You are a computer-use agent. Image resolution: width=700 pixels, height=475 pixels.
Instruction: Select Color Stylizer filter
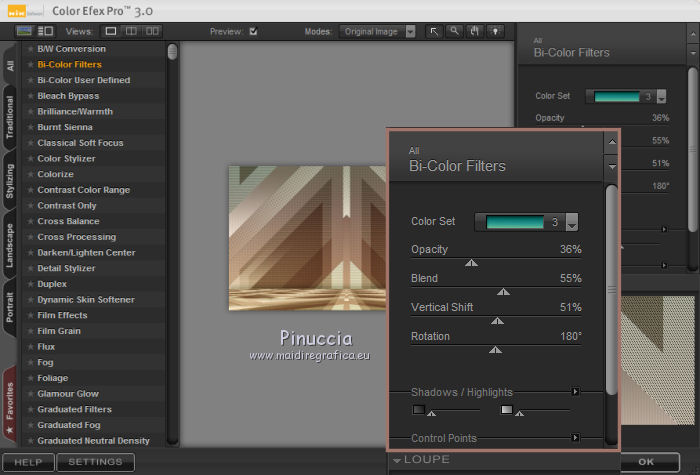[x=67, y=158]
